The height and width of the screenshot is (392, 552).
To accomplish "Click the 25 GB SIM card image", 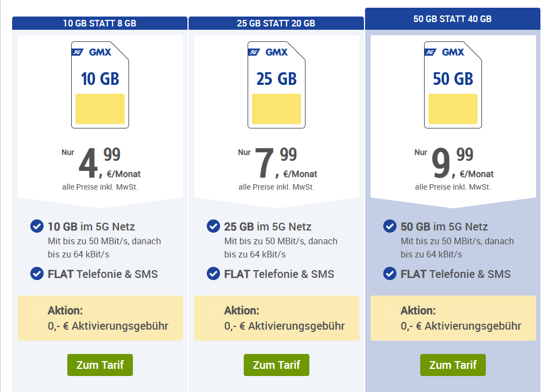I will click(276, 85).
